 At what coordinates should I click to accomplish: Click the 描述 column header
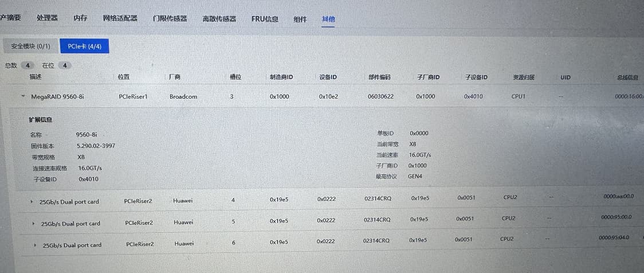coord(36,77)
